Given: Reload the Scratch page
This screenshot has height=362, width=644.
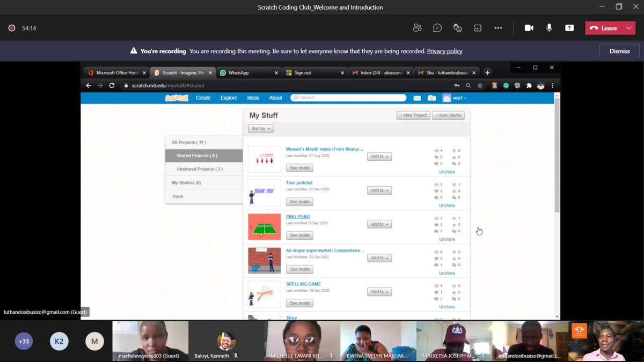Looking at the screenshot, I should [112, 85].
